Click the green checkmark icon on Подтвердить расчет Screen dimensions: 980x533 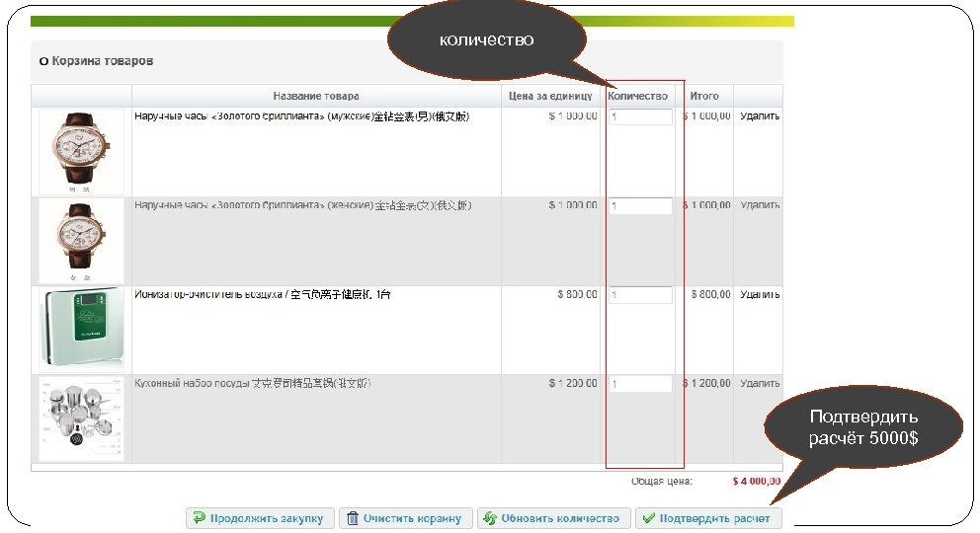click(649, 518)
